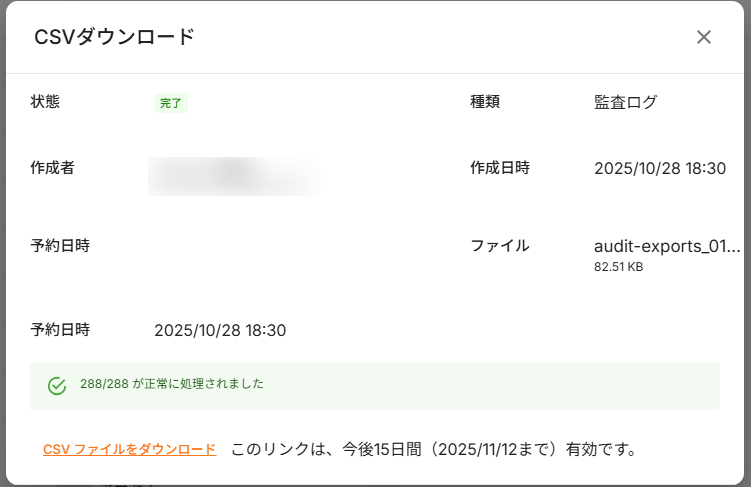751x487 pixels.
Task: Click the 作成者 field label
Action: coord(53,168)
